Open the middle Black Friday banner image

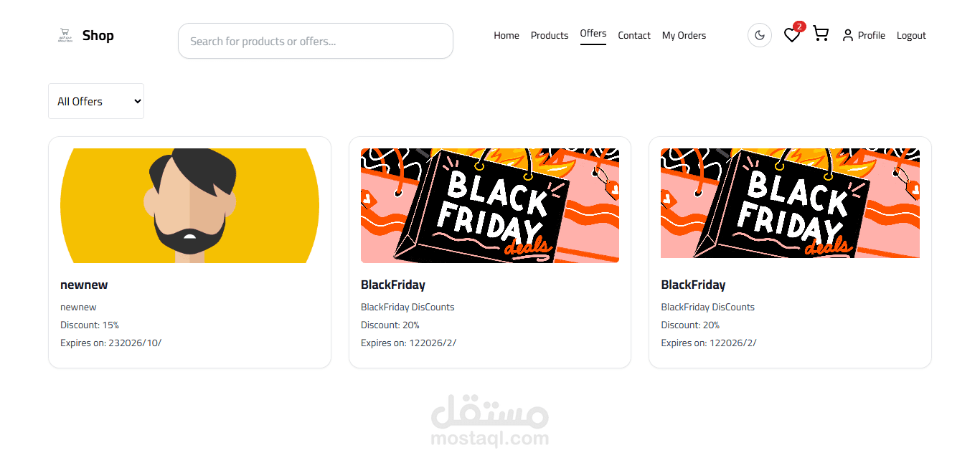(490, 206)
